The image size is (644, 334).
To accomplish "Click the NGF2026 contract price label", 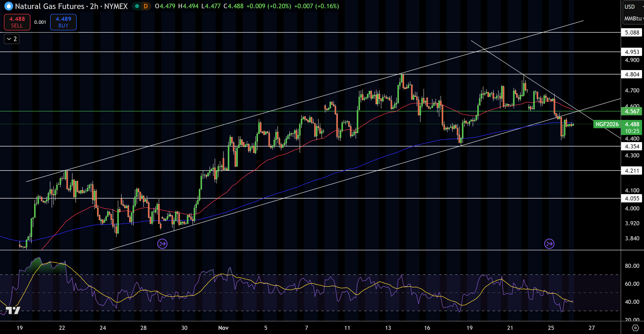I will tap(607, 124).
